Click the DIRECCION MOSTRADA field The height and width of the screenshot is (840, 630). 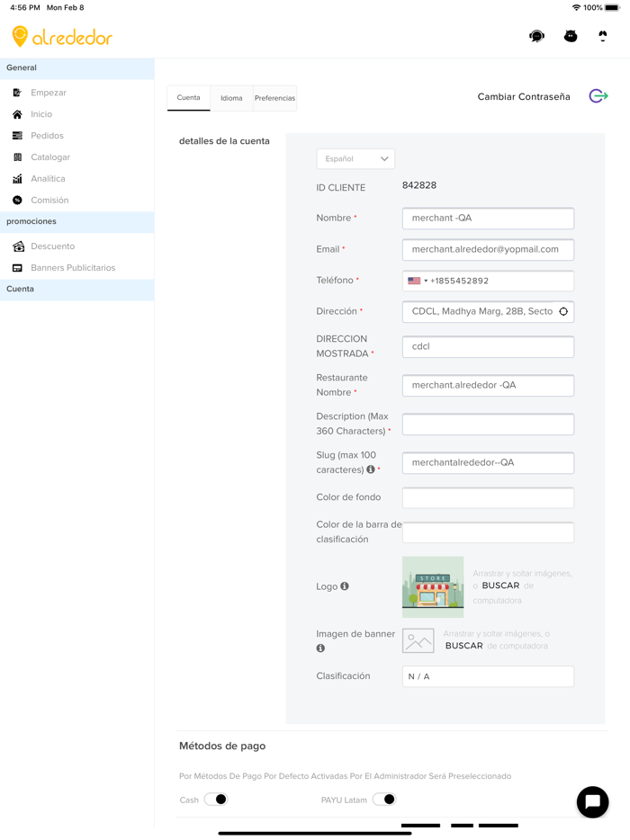point(488,346)
